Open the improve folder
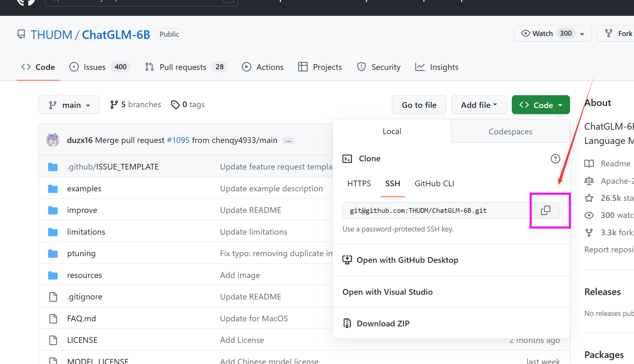 tap(82, 210)
